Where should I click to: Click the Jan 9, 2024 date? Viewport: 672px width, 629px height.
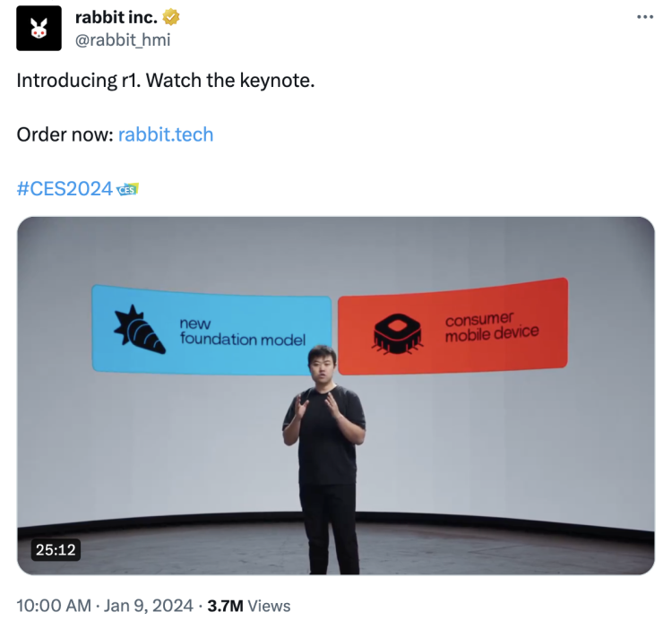148,606
